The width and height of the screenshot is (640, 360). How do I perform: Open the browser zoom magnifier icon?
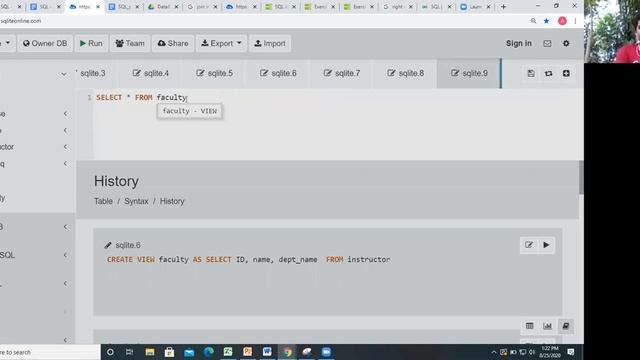(533, 21)
